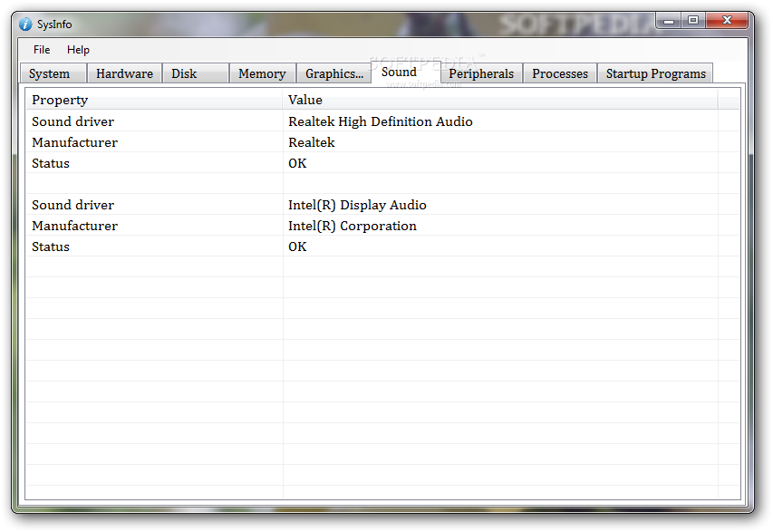
Task: Select the Sound tab
Action: 405,72
